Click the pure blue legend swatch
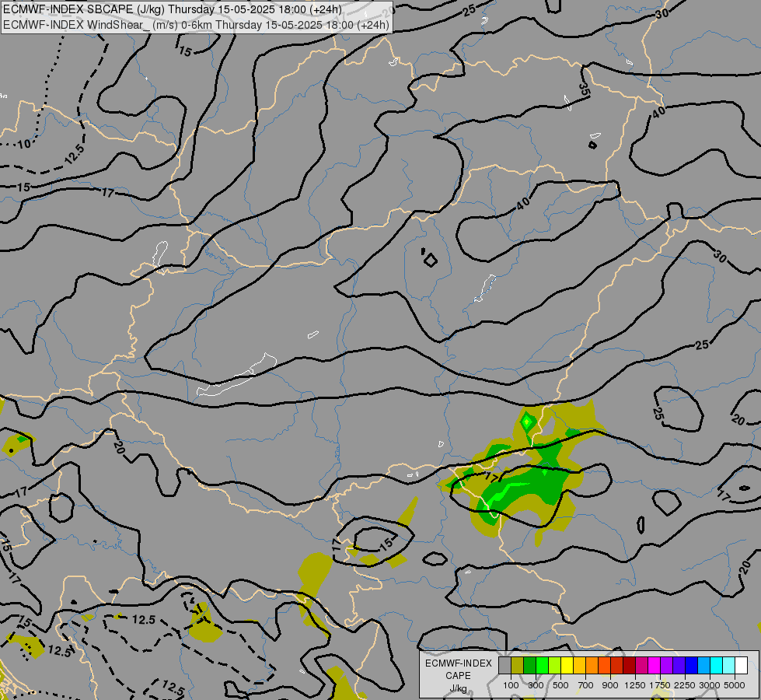The height and width of the screenshot is (700, 761). 691,665
